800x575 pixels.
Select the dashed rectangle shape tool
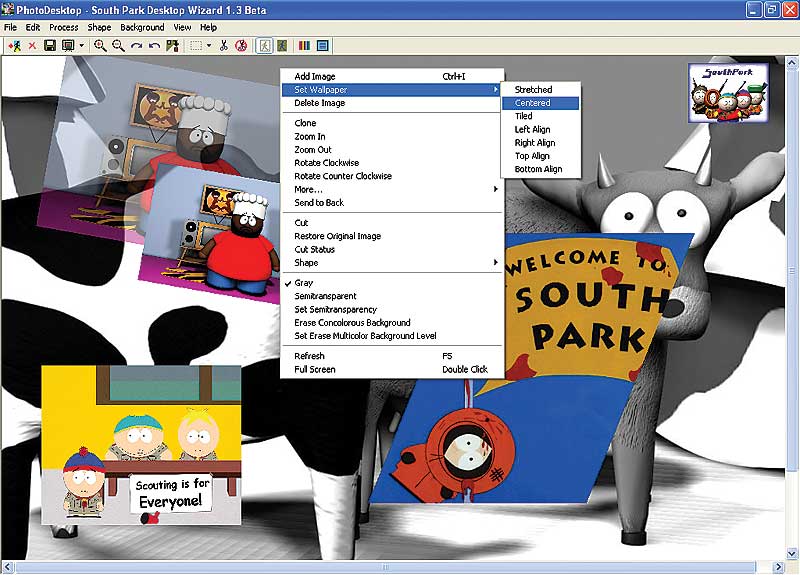point(195,46)
